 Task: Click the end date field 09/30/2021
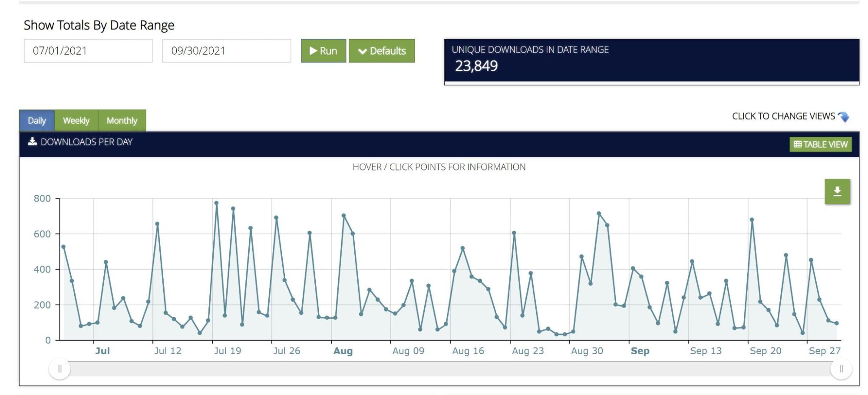pos(226,51)
